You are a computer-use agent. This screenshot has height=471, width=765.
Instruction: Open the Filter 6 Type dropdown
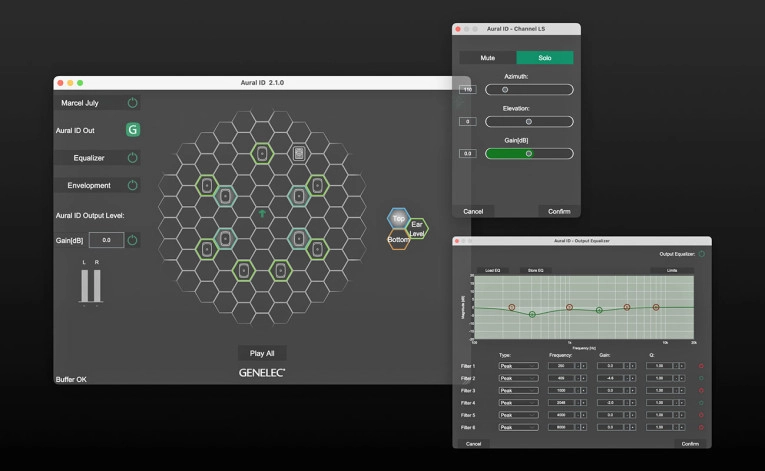519,427
